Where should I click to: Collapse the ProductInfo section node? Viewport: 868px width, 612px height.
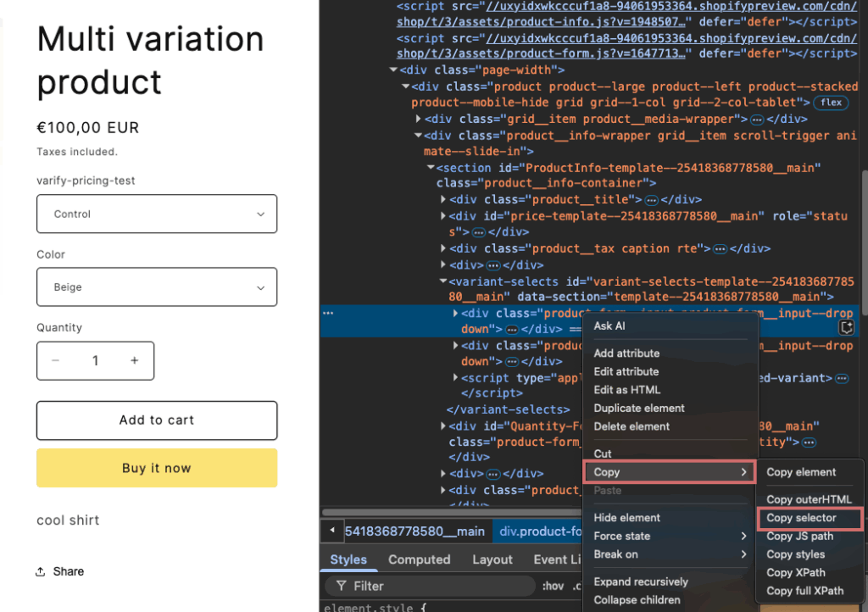(431, 168)
